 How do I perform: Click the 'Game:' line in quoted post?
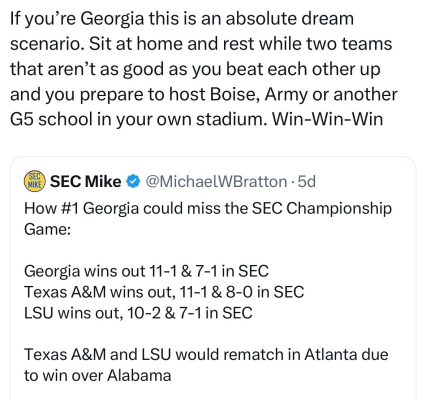[x=47, y=229]
